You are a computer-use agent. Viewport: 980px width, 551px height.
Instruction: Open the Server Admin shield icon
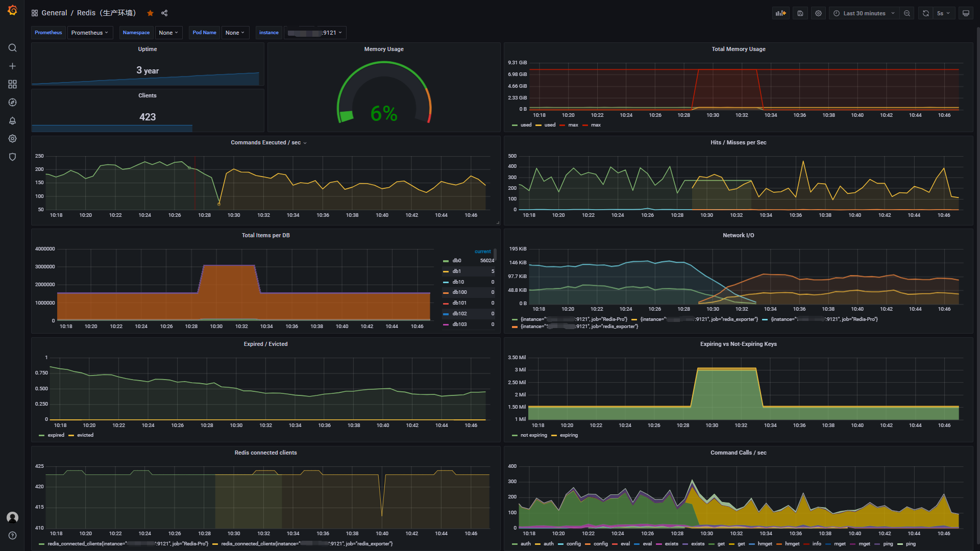coord(12,157)
